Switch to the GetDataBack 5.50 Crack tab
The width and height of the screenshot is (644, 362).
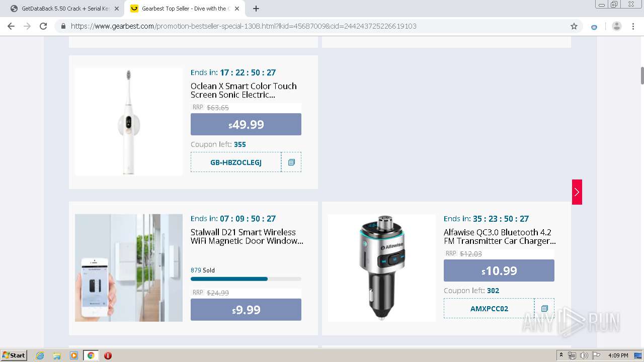pos(64,9)
